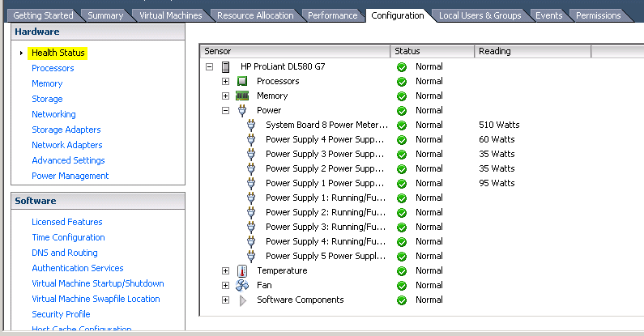This screenshot has height=336, width=644.
Task: Open Virtual Machine Startup/Shutdown settings
Action: click(x=98, y=283)
